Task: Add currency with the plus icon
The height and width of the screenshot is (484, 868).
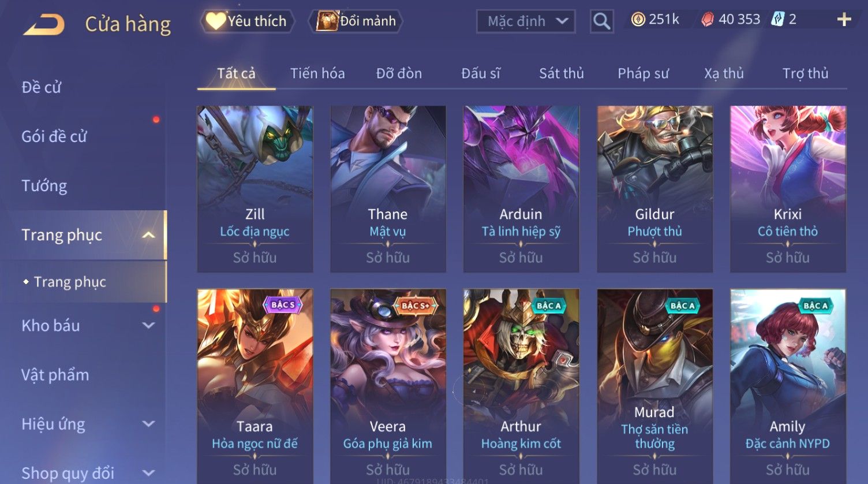Action: (844, 20)
